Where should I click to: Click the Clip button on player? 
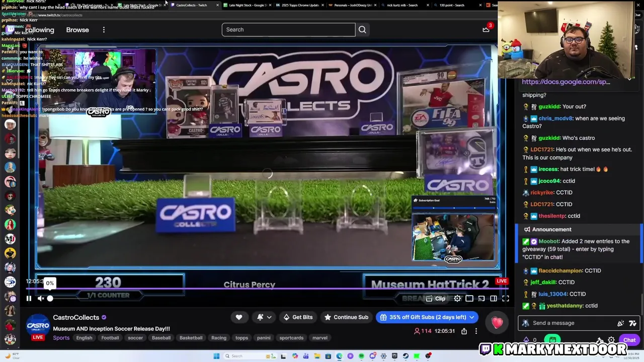[436, 299]
